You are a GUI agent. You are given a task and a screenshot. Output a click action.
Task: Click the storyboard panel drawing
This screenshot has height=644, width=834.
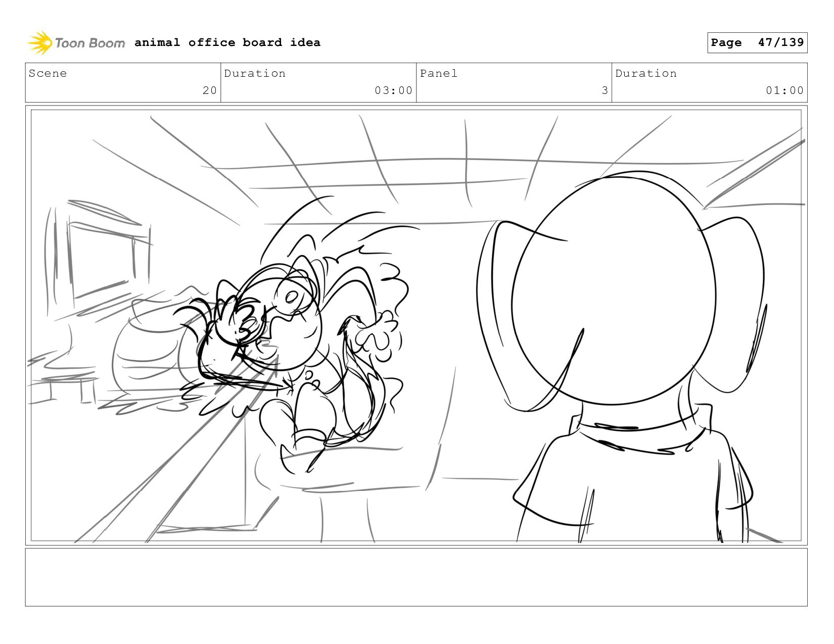point(416,325)
